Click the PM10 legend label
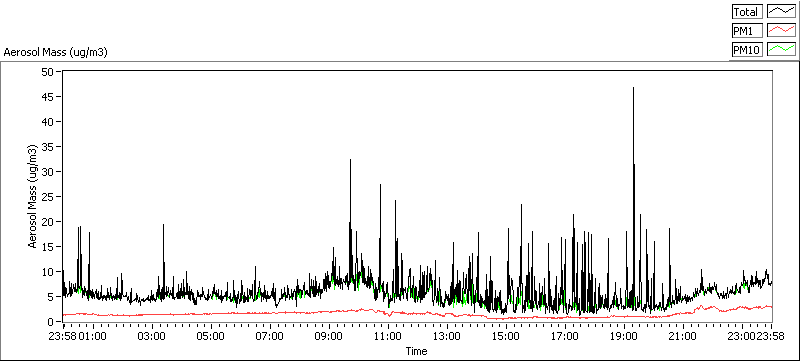Viewport: 800px width, 361px height. [x=747, y=49]
